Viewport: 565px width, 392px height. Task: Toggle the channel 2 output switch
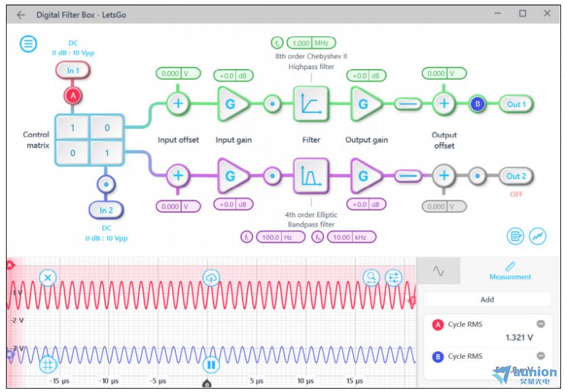(408, 176)
